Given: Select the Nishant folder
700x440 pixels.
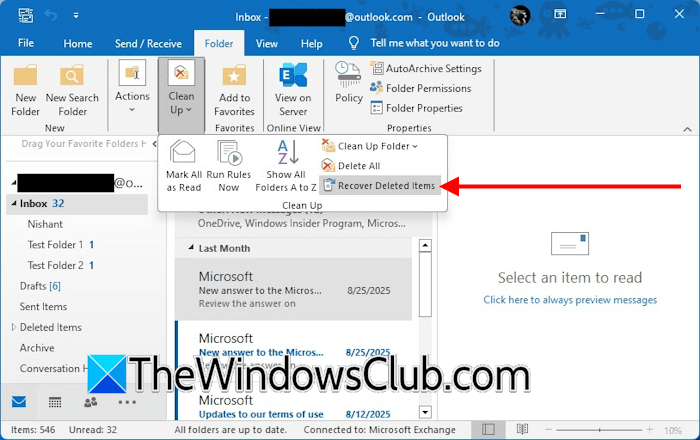Looking at the screenshot, I should pos(45,224).
